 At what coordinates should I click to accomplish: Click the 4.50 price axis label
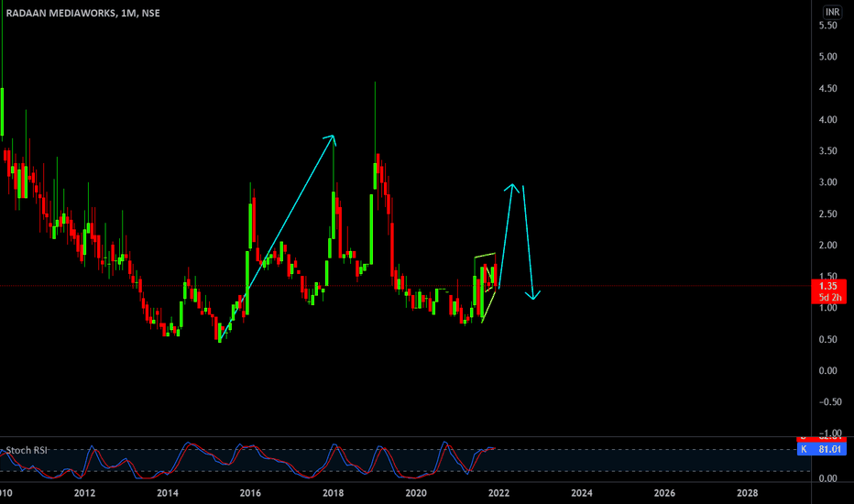coord(827,88)
